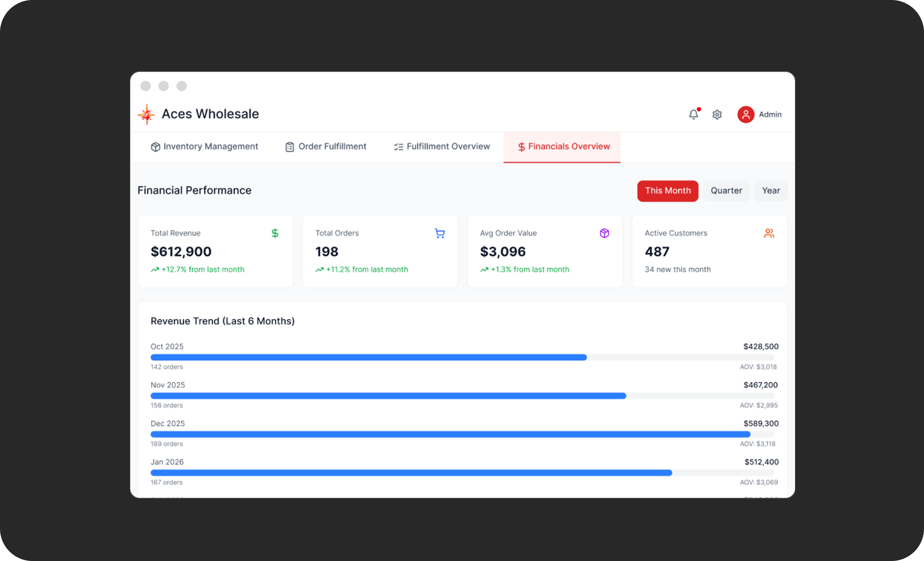Click the Admin username label

770,115
